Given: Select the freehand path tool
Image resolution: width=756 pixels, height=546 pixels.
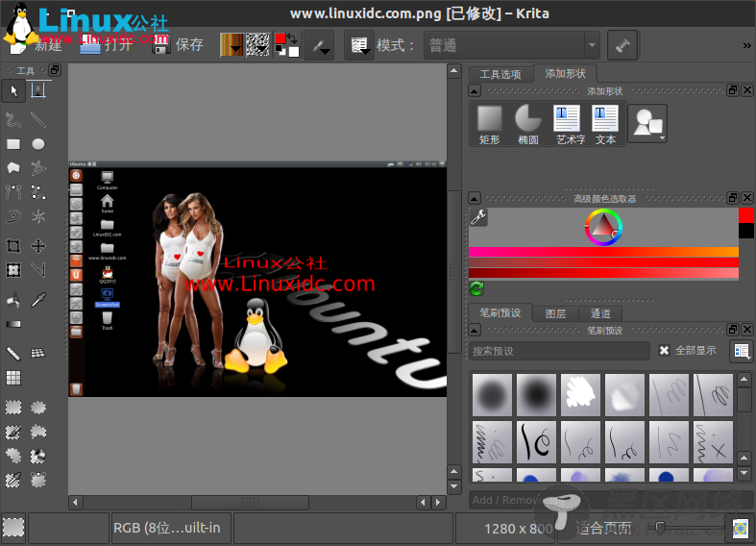Looking at the screenshot, I should tap(13, 119).
